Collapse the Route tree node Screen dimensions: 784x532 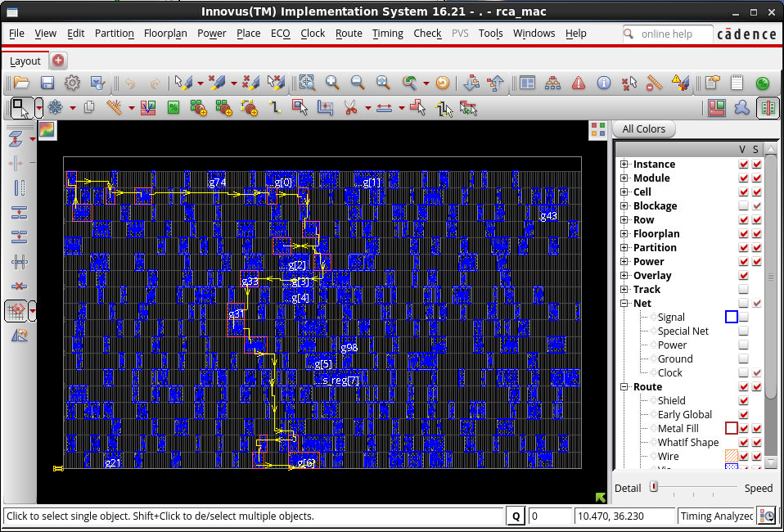[624, 386]
